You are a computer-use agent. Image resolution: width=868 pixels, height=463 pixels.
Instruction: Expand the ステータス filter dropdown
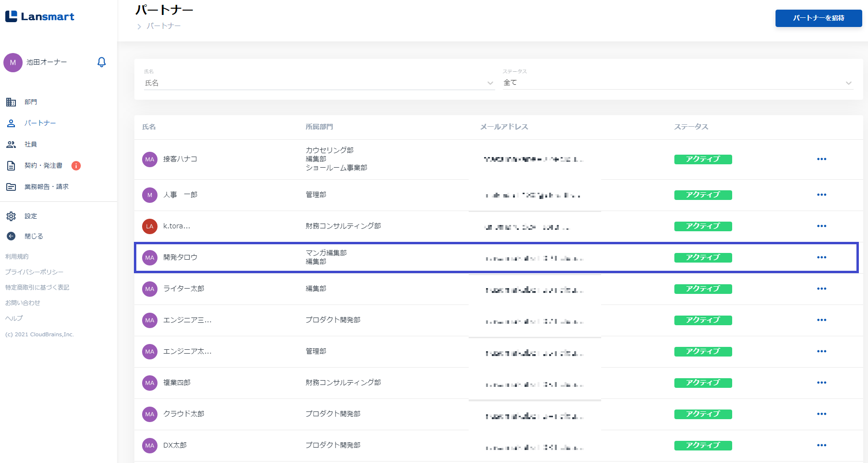[848, 83]
